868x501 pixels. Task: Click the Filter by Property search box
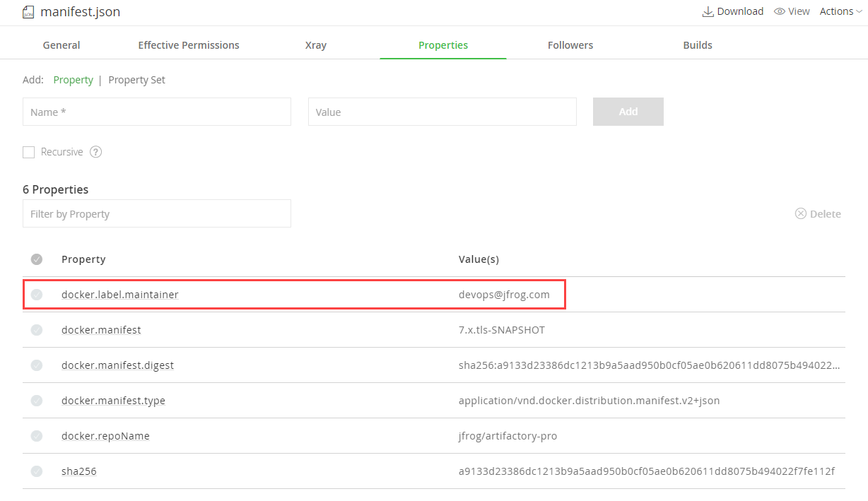157,213
